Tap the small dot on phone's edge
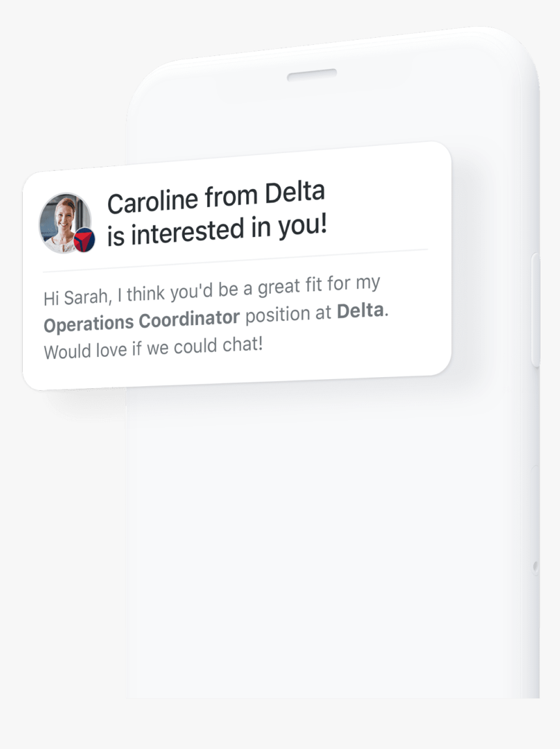The width and height of the screenshot is (560, 749). 535,567
